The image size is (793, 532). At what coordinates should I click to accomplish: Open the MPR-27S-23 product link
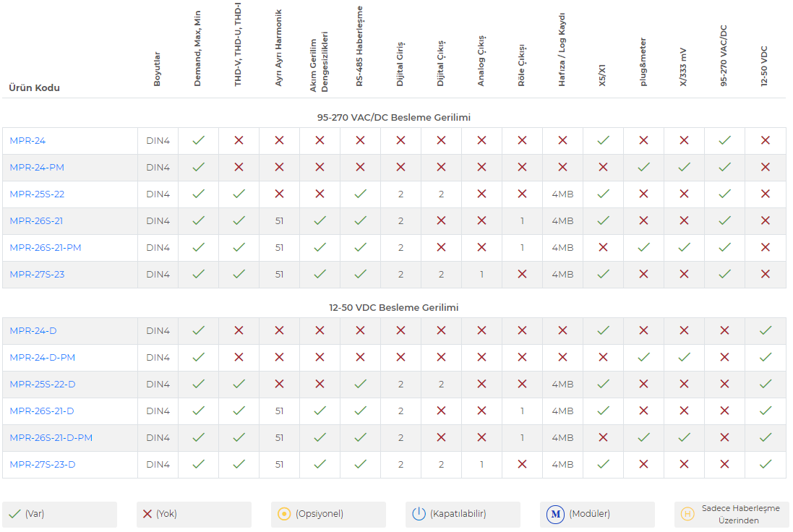[37, 274]
